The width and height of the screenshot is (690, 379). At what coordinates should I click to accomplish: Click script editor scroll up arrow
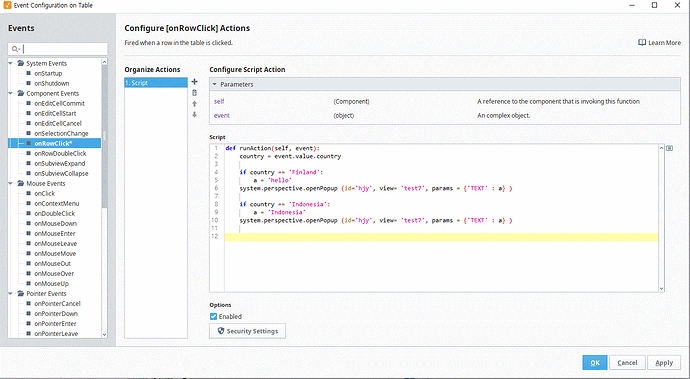click(661, 148)
